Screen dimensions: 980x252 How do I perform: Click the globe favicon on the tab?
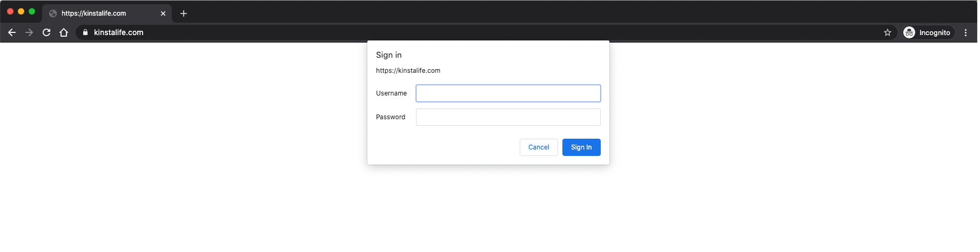point(53,13)
